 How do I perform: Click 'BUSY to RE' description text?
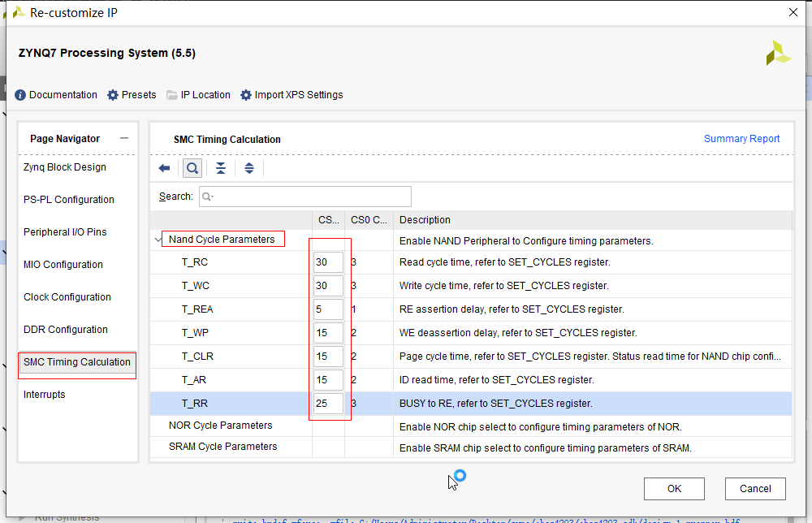pyautogui.click(x=495, y=404)
